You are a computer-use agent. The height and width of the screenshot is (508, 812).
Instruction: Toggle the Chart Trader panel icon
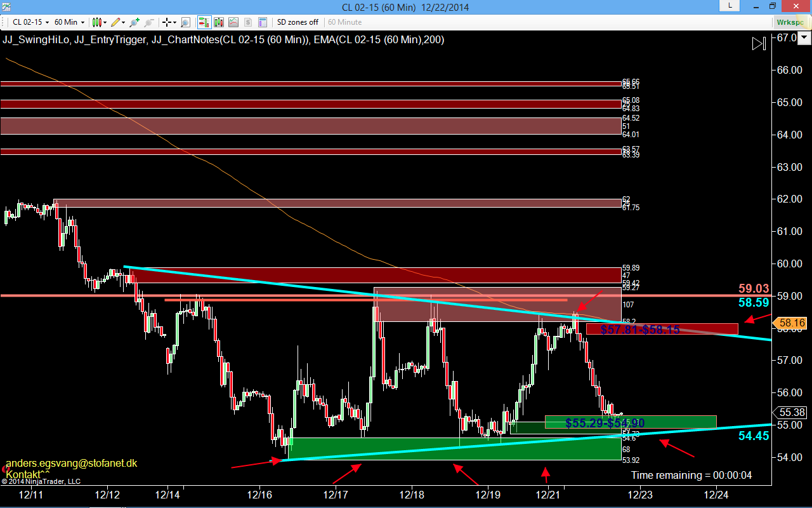[x=204, y=22]
